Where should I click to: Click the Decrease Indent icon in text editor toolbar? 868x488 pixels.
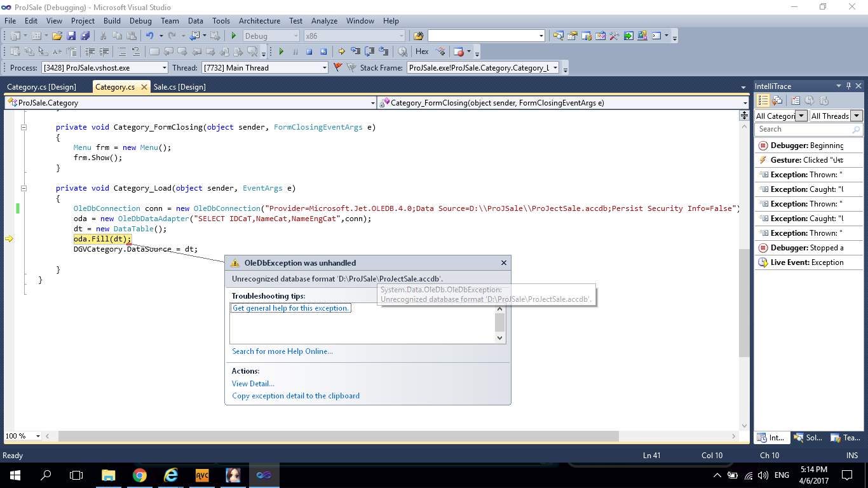(90, 51)
